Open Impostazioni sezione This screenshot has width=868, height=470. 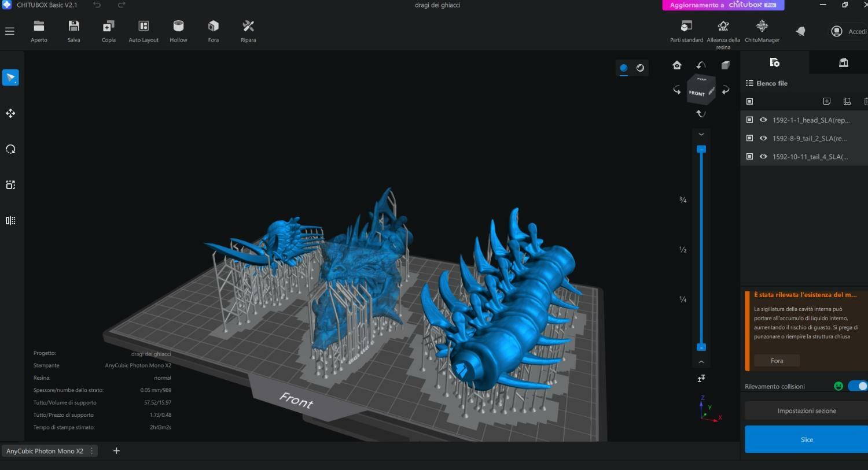(807, 411)
